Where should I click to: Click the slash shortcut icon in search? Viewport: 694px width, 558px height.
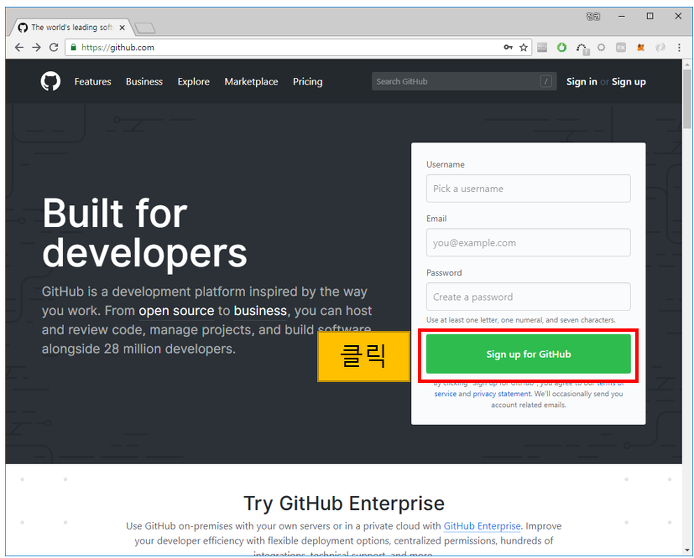click(x=546, y=81)
